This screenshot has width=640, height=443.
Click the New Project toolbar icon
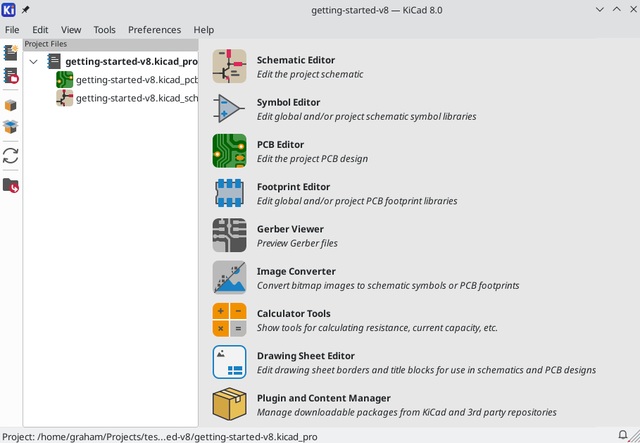pos(11,52)
